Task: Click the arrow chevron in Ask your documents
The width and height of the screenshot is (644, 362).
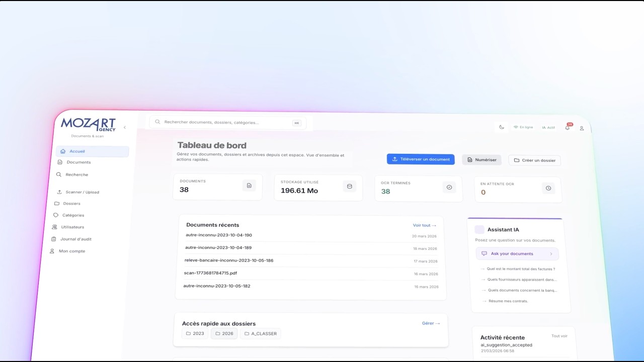Action: tap(551, 254)
